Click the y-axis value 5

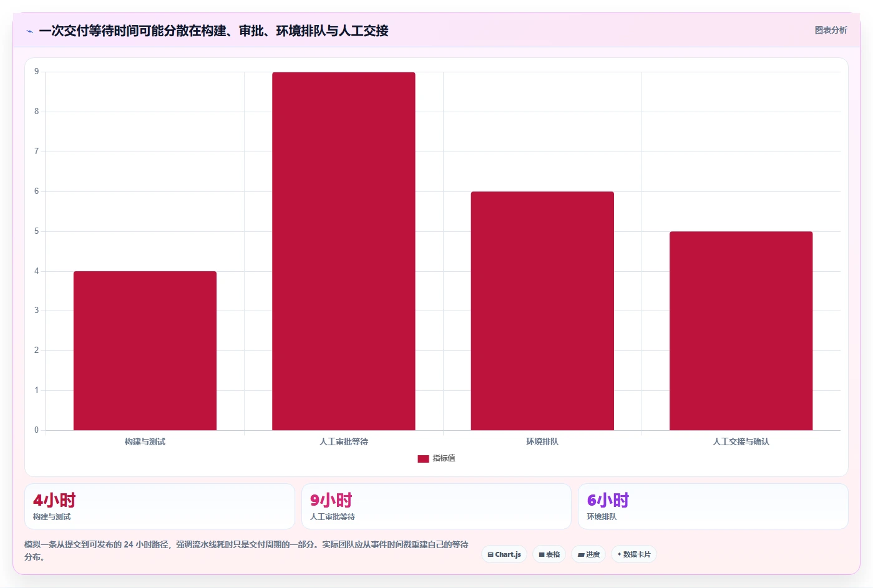point(36,231)
